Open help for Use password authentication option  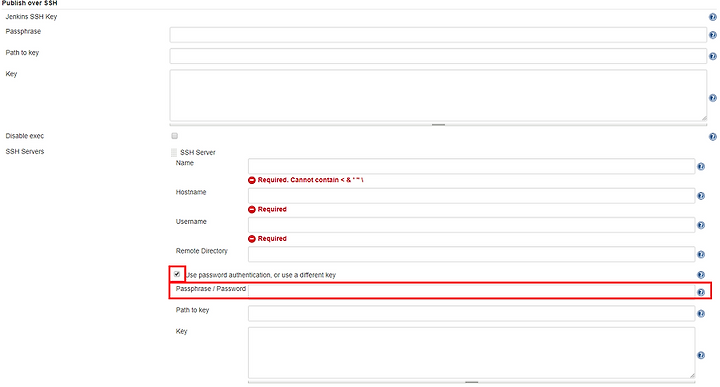click(x=701, y=275)
